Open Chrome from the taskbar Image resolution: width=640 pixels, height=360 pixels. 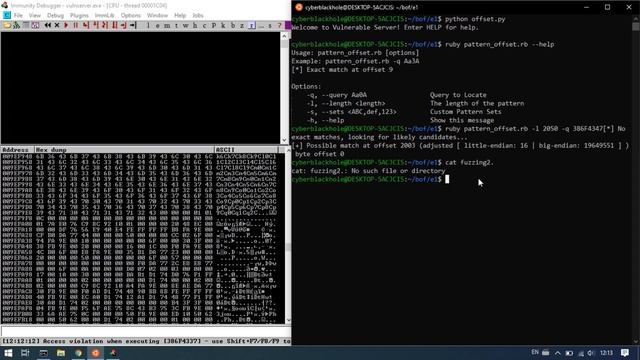click(78, 353)
